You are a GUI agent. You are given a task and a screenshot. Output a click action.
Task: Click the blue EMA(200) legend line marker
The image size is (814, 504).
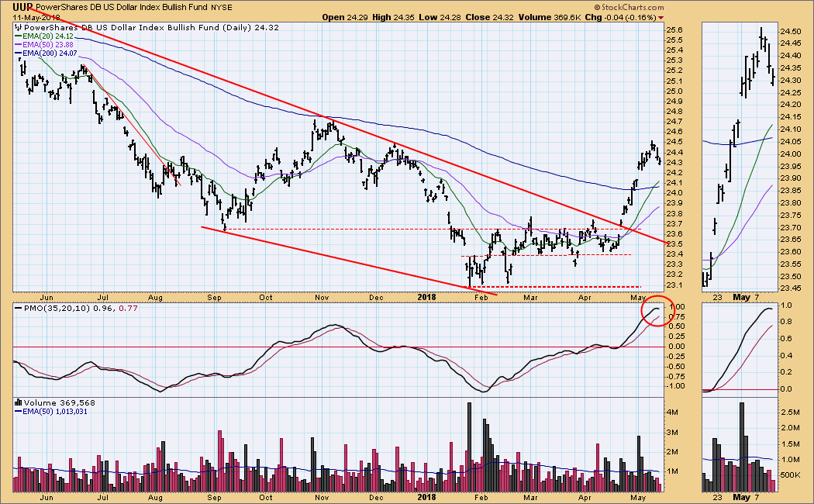click(x=19, y=53)
